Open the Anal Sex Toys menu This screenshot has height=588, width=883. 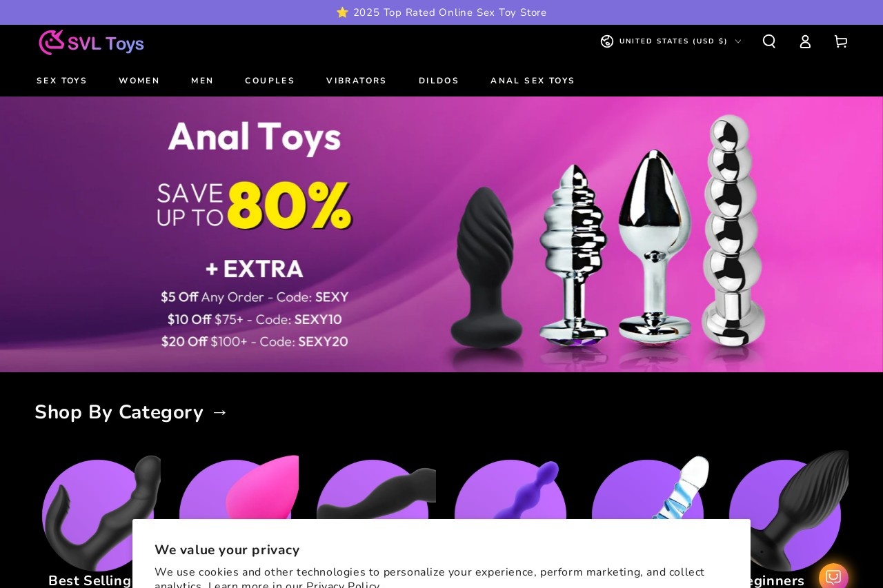533,81
